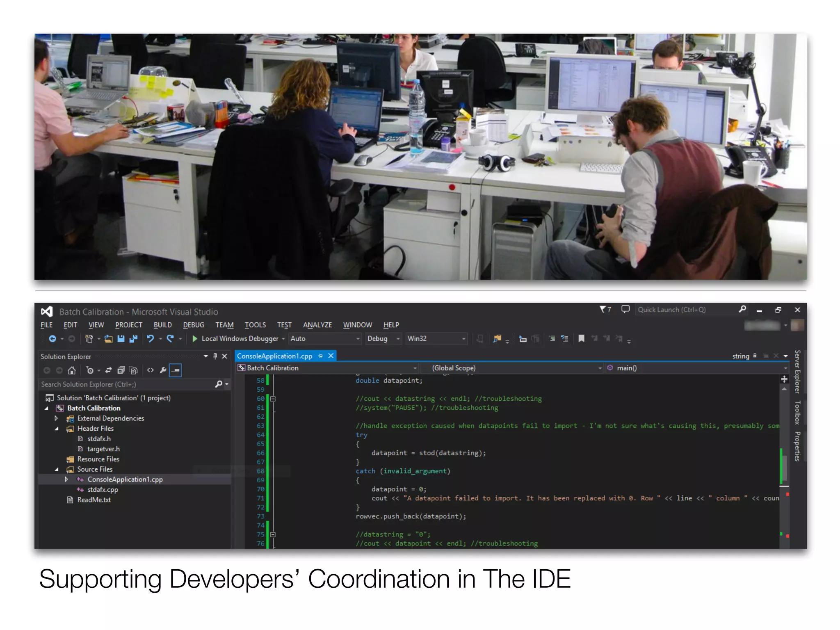Click Solution Explorer's Home icon

(x=72, y=371)
